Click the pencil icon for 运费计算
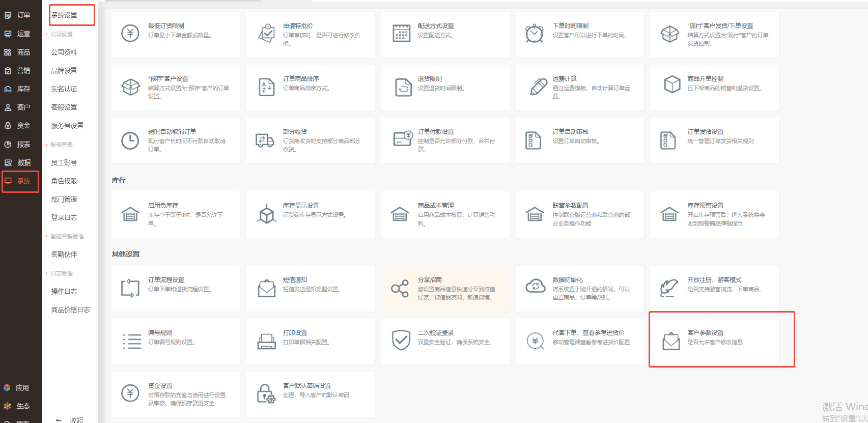Screen dimensions: 868x423 point(538,87)
